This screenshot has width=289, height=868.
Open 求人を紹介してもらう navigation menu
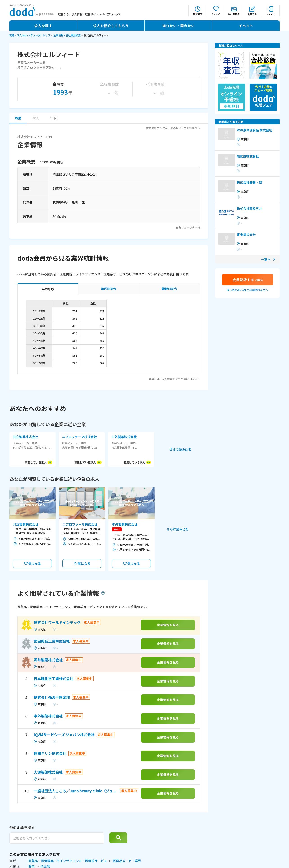111,26
